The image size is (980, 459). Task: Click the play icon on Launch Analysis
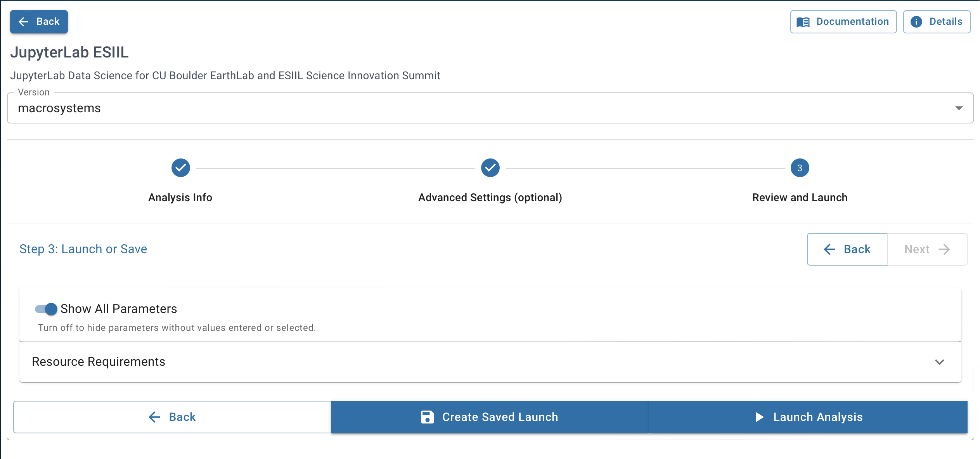click(759, 417)
